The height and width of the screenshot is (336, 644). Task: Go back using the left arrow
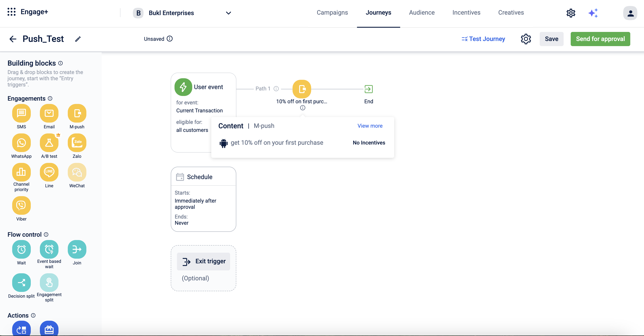pyautogui.click(x=13, y=39)
